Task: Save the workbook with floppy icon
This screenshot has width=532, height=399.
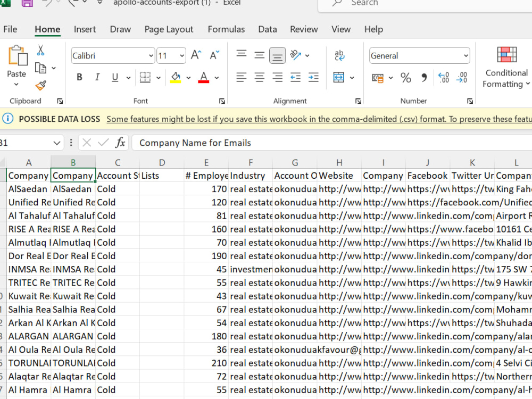Action: point(27,3)
